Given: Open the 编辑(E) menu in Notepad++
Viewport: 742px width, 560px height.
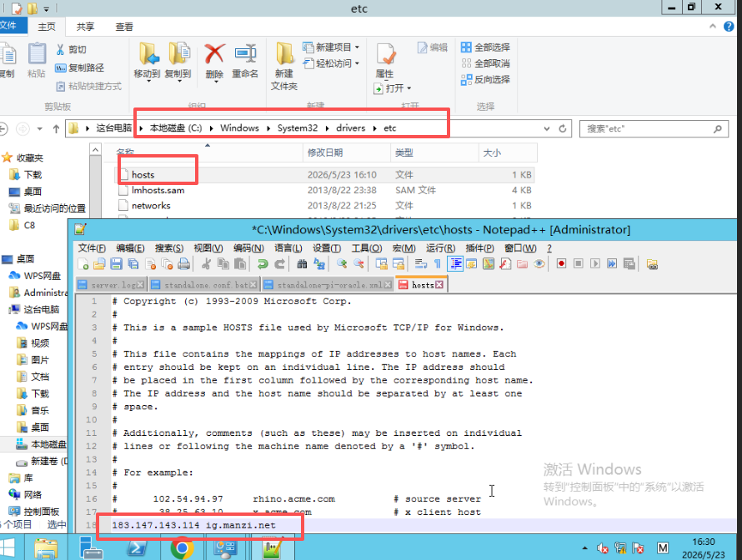Looking at the screenshot, I should coord(130,248).
